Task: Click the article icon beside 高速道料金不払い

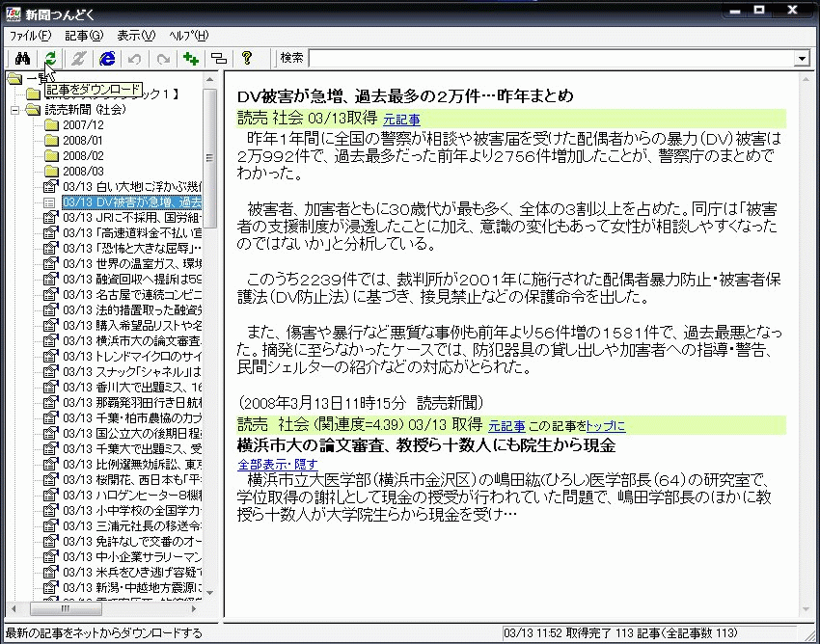Action: [x=51, y=232]
